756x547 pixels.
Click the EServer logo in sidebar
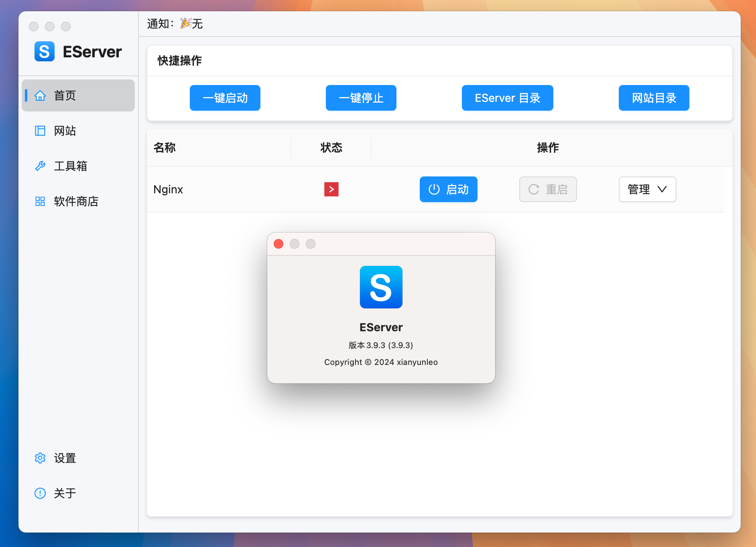45,51
